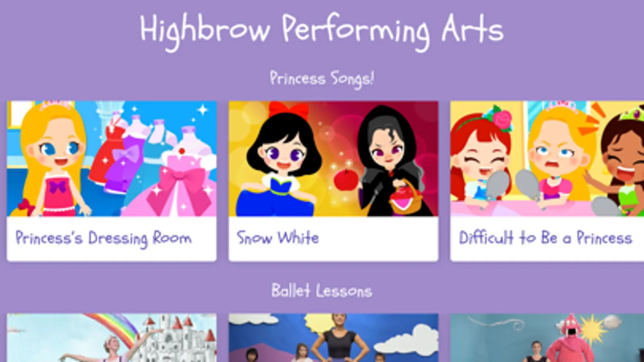
Task: Click the hooded evil queen character
Action: coord(387,161)
